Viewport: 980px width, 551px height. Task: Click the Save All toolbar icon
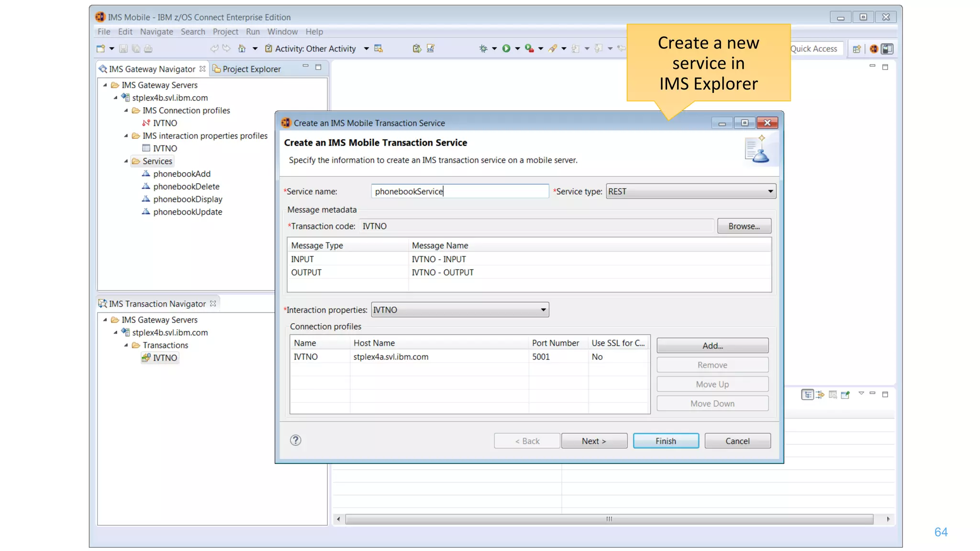click(x=136, y=48)
